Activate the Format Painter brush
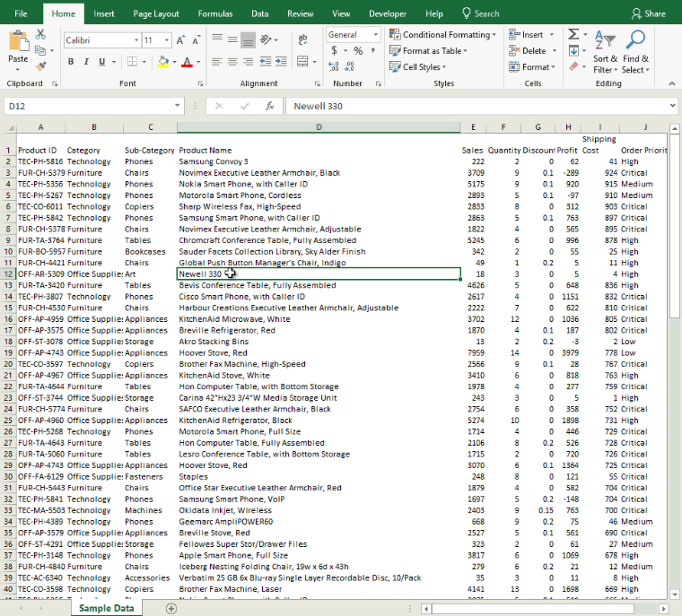The width and height of the screenshot is (682, 616). point(40,66)
